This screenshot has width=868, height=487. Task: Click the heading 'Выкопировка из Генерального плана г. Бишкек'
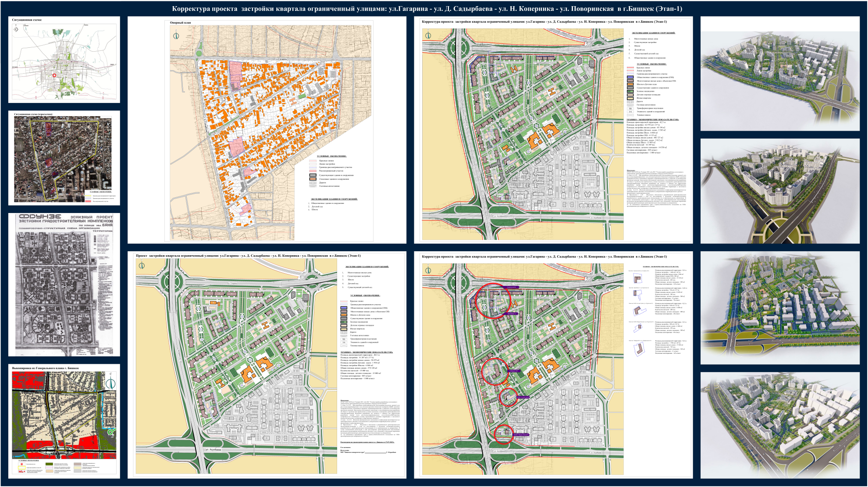click(x=45, y=368)
